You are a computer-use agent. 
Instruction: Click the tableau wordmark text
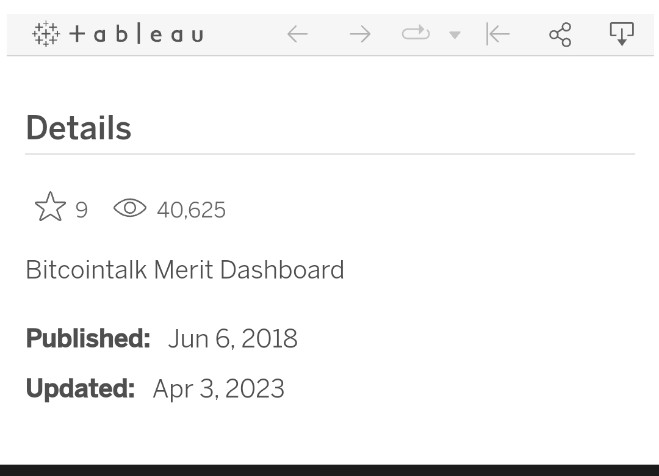[x=137, y=34]
